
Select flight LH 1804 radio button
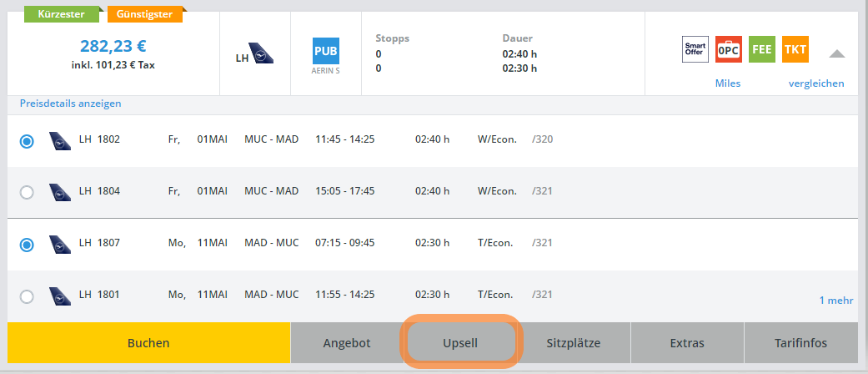(27, 192)
